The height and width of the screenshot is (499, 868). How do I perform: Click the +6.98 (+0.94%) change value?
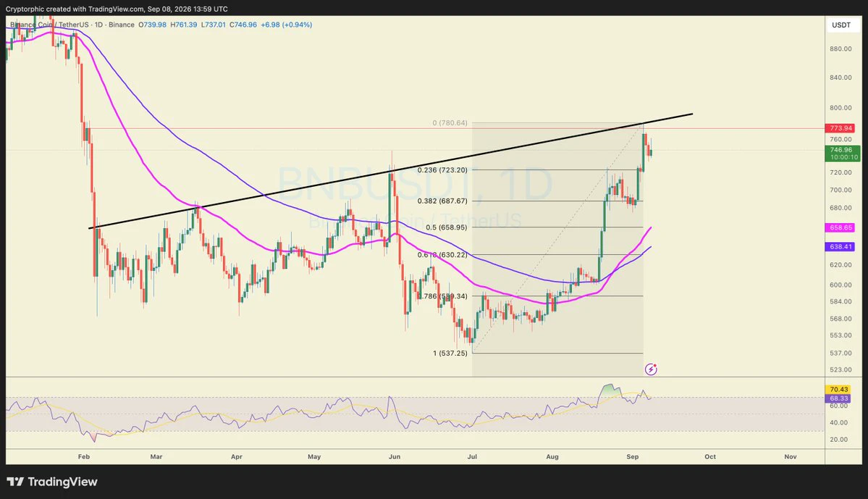click(286, 25)
